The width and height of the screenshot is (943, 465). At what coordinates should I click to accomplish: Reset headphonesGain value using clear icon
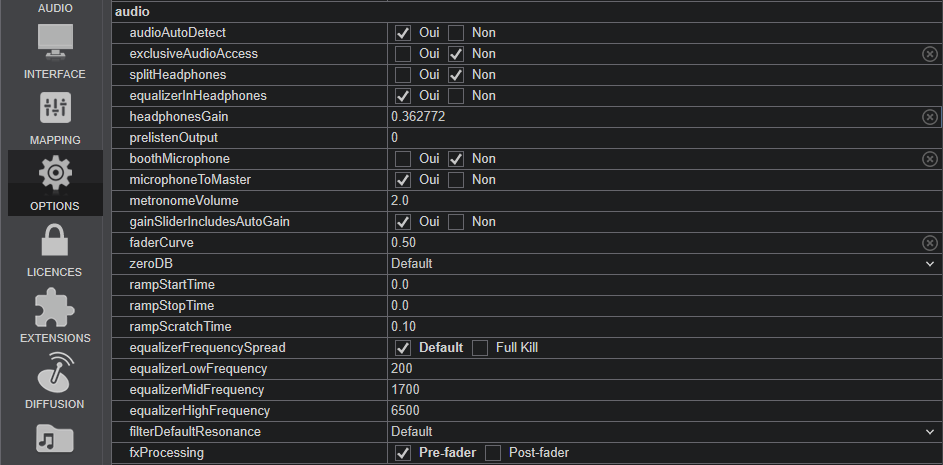coord(929,117)
